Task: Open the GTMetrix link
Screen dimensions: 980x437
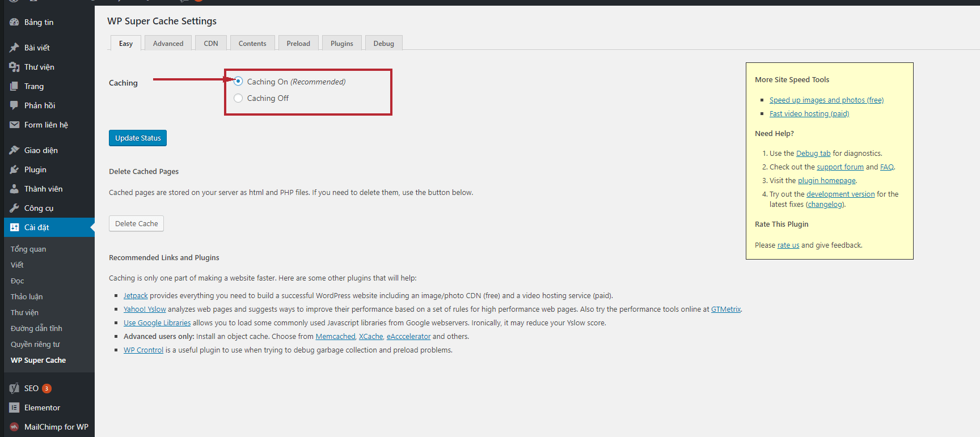Action: (726, 309)
